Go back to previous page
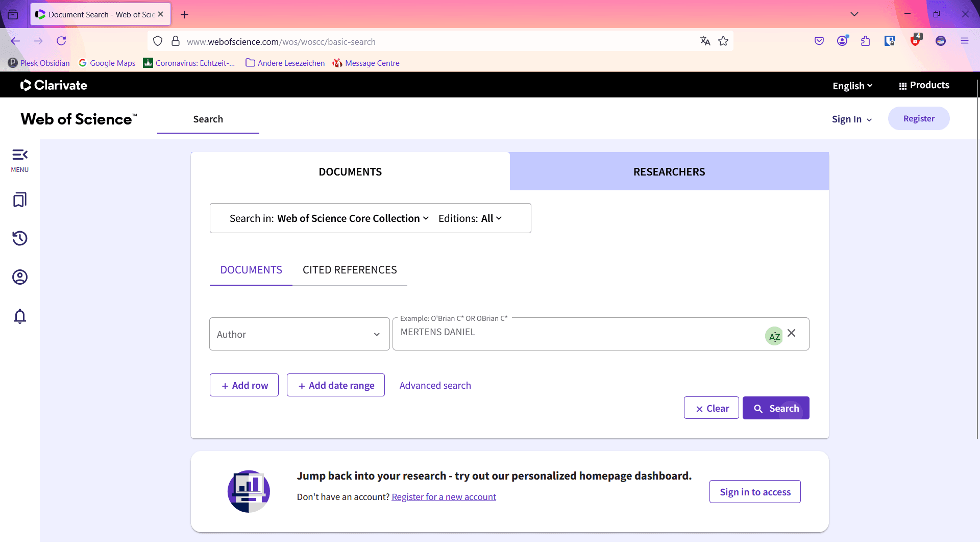 15,41
